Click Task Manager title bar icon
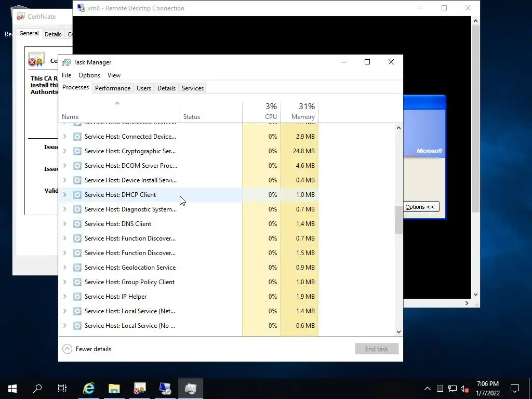 [66, 62]
